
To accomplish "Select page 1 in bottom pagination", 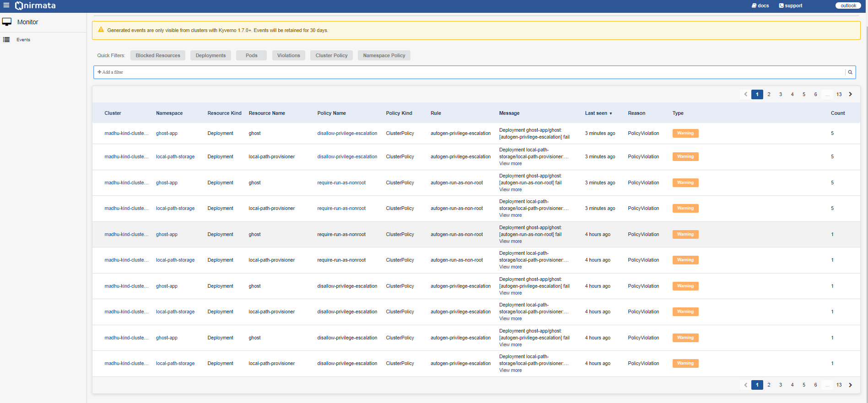I will pyautogui.click(x=757, y=385).
